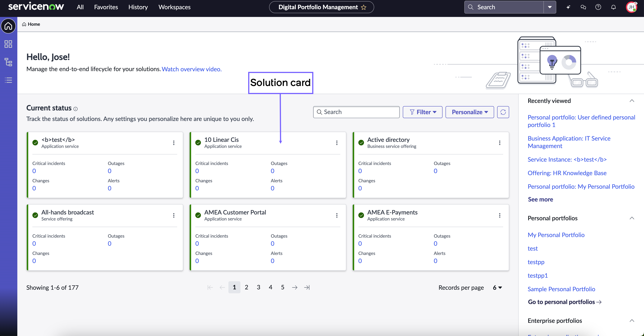Go to page 2 of solution cards
Image resolution: width=644 pixels, height=336 pixels.
point(246,287)
